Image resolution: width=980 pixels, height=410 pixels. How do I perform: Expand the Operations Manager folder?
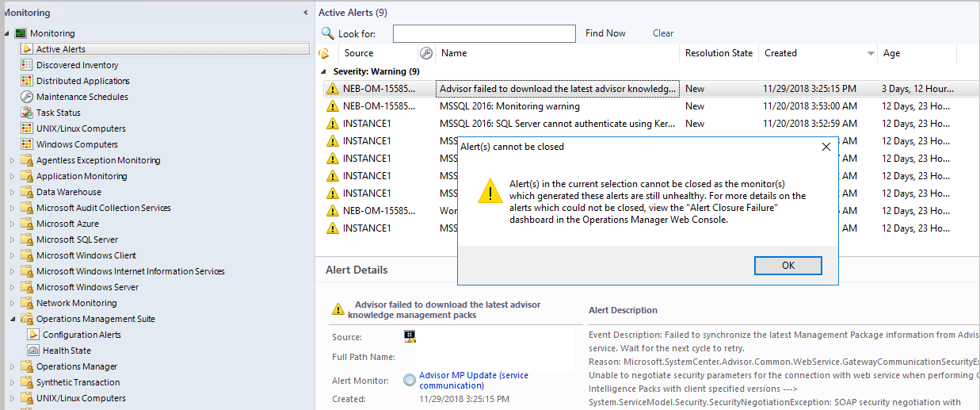[x=12, y=366]
